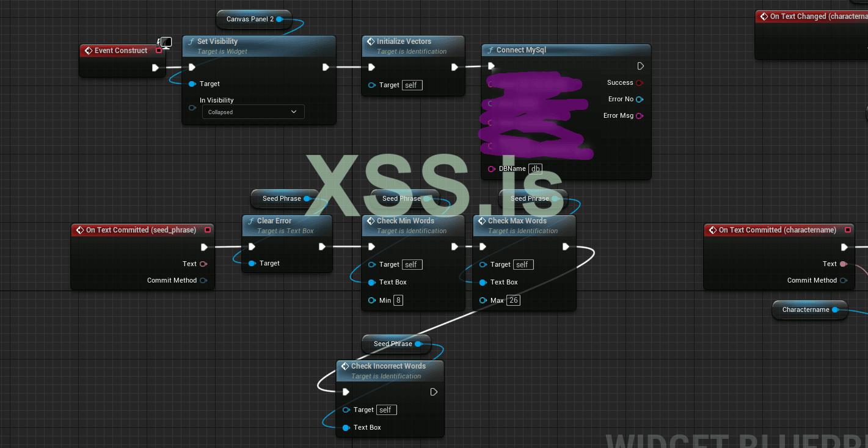
Task: Open the Collapsed visibility dropdown
Action: point(253,112)
